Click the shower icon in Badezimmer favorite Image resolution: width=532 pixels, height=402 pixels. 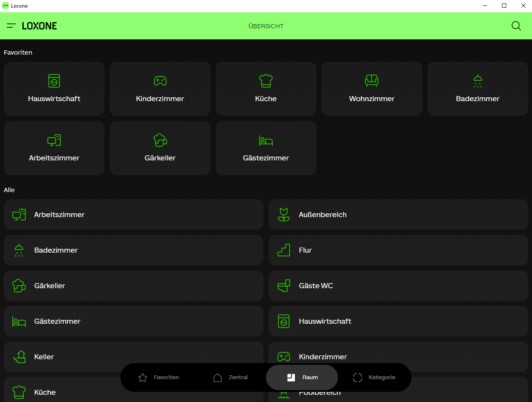pyautogui.click(x=477, y=81)
